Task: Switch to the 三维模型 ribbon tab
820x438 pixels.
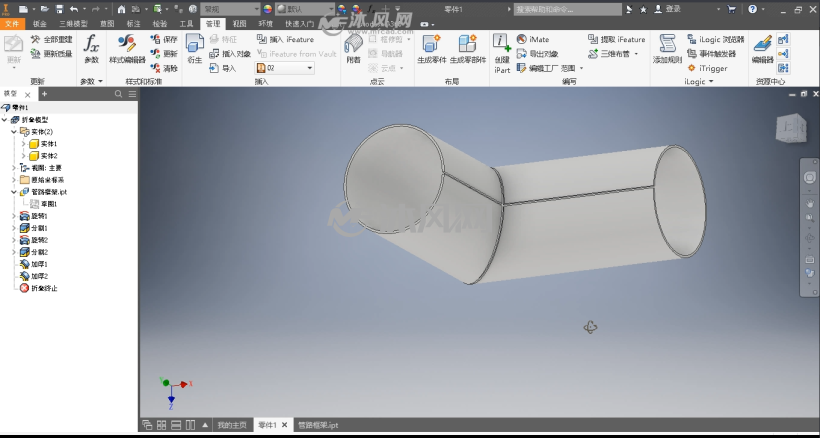Action: point(73,24)
